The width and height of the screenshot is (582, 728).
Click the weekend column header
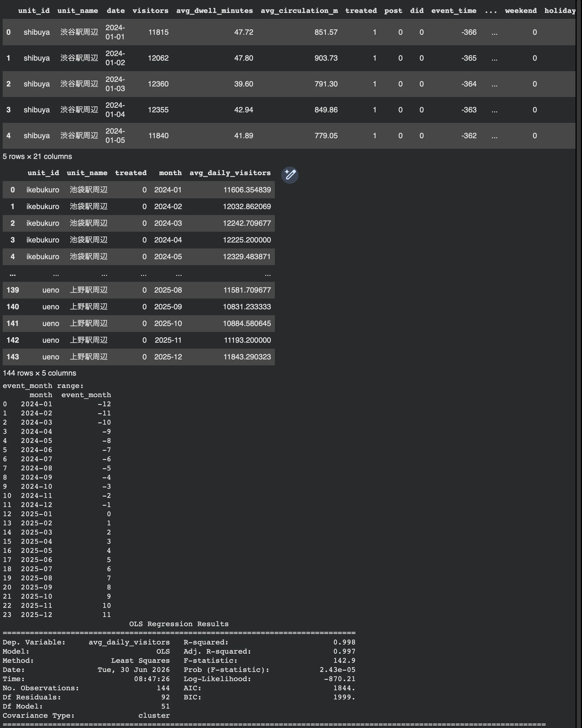click(521, 11)
